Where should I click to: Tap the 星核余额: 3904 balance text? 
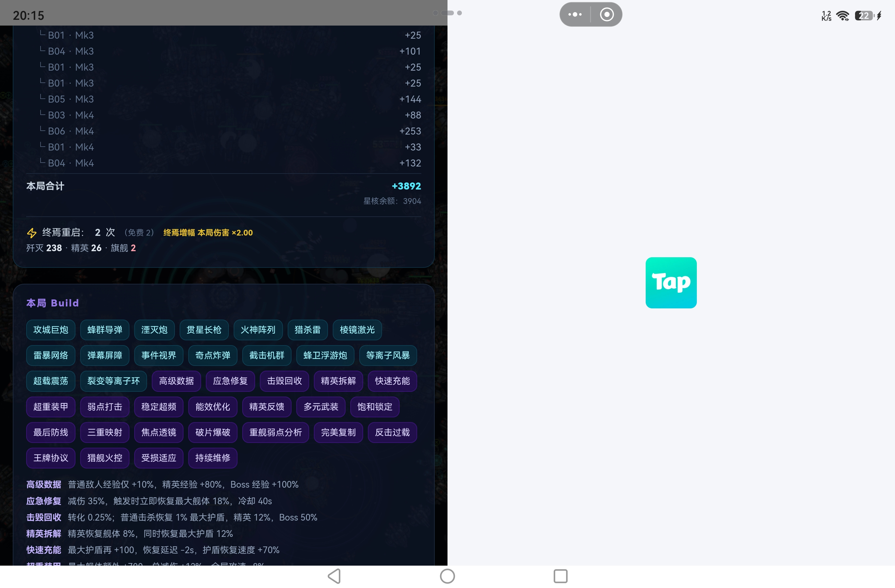[392, 201]
